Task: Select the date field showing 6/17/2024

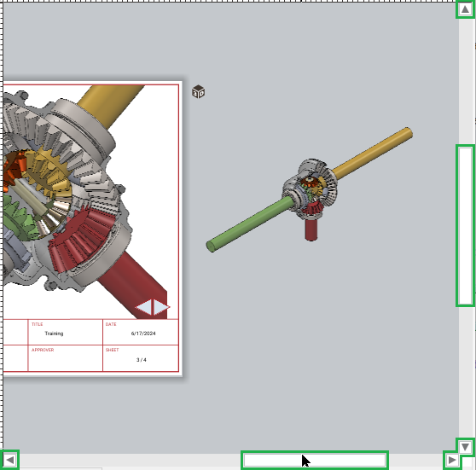Action: (x=141, y=332)
